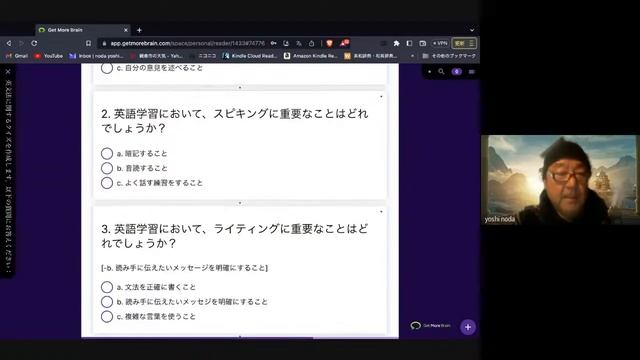Click the bracketed answer hint under question 3
Viewport: 640px width, 360px height.
click(x=184, y=268)
